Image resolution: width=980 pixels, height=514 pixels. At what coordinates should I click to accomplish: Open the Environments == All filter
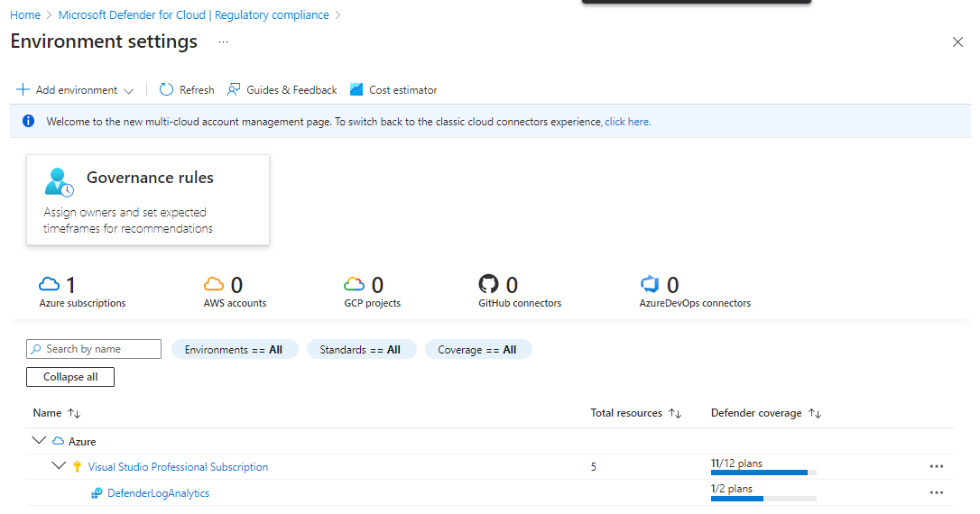234,350
